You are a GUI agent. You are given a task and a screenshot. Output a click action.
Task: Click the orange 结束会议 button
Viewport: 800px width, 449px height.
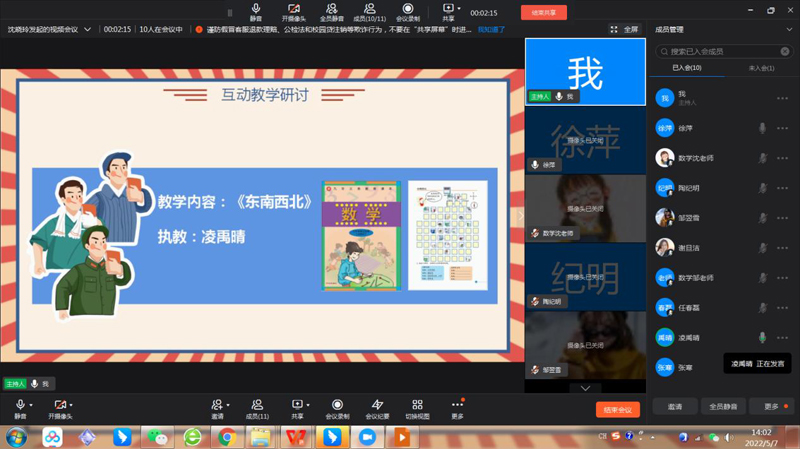(617, 410)
